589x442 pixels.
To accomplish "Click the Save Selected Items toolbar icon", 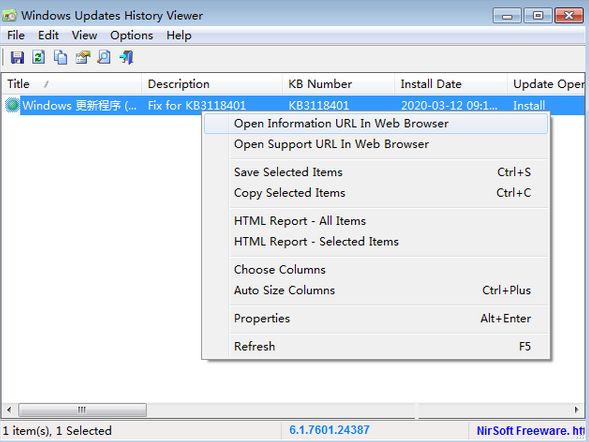I will point(17,57).
